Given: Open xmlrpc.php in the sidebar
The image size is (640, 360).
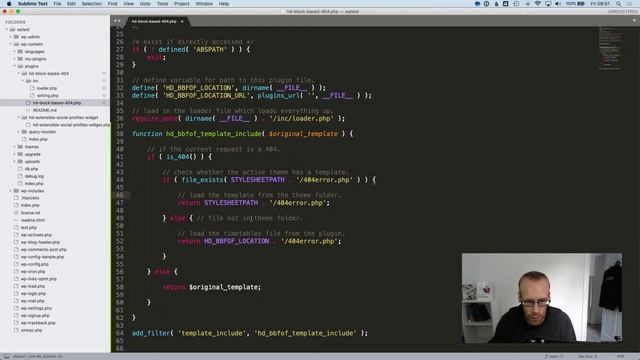Looking at the screenshot, I should (x=31, y=330).
